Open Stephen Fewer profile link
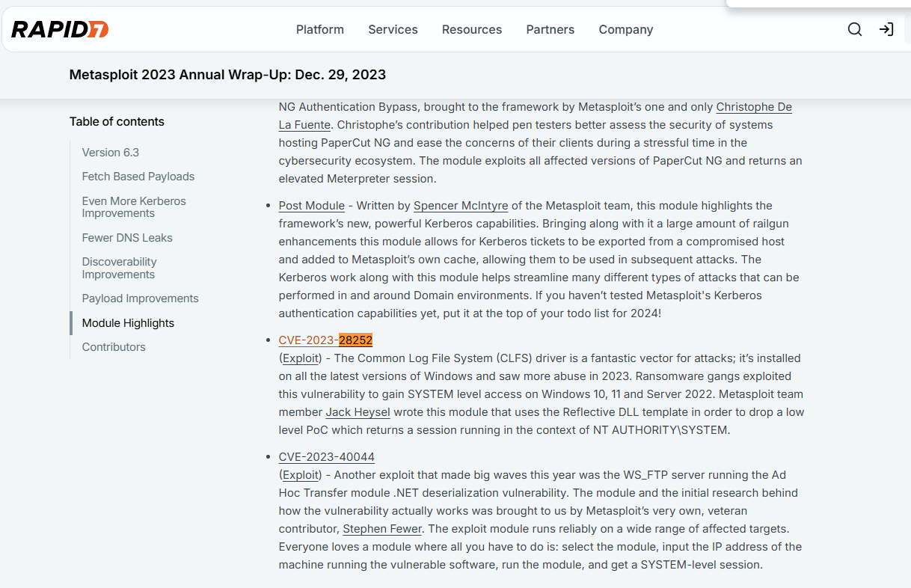Viewport: 911px width, 588px height. tap(383, 529)
